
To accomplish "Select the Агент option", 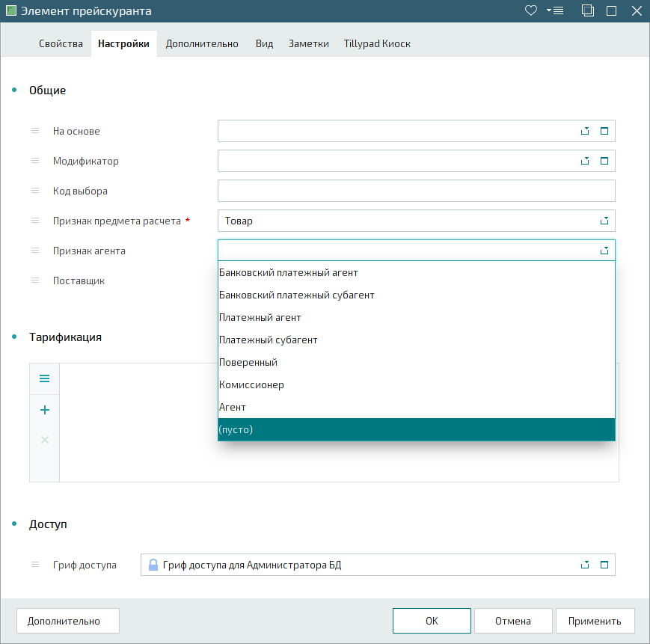I will (416, 407).
